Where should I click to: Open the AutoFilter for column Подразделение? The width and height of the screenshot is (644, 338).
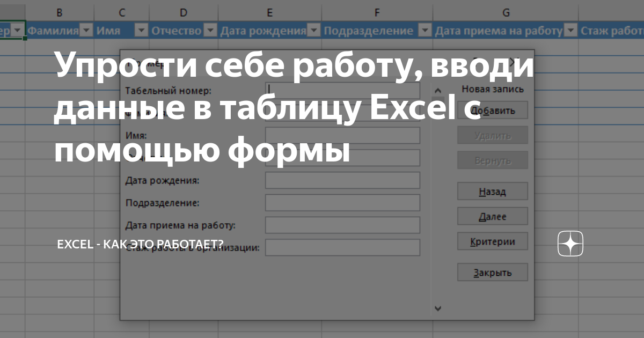(x=425, y=31)
